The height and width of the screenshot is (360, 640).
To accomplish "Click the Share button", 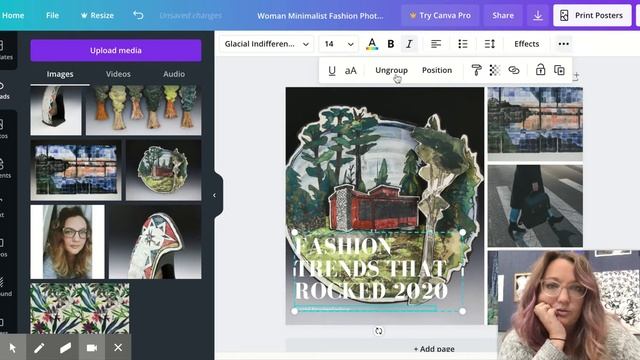I will coord(503,16).
